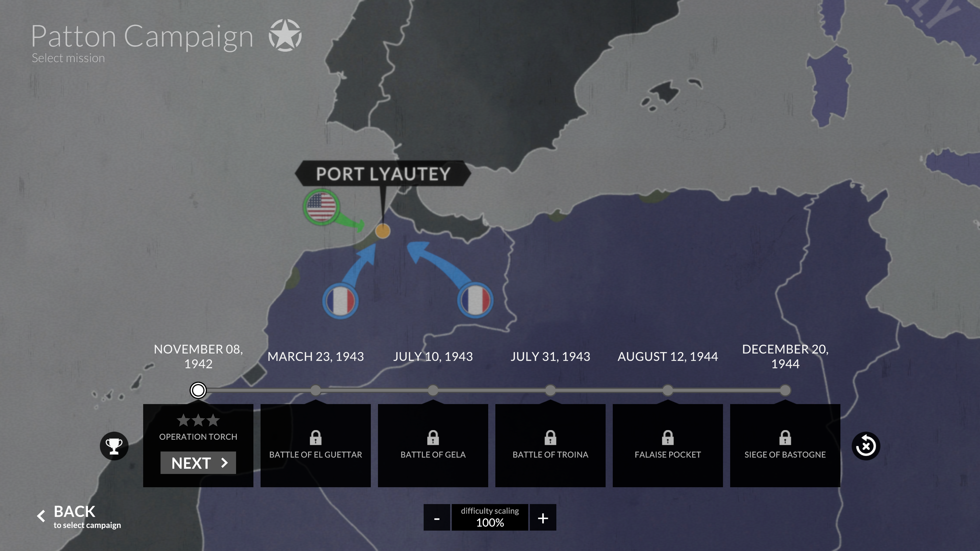Click the PORT LYAUTEY map label
The image size is (980, 551).
tap(383, 174)
